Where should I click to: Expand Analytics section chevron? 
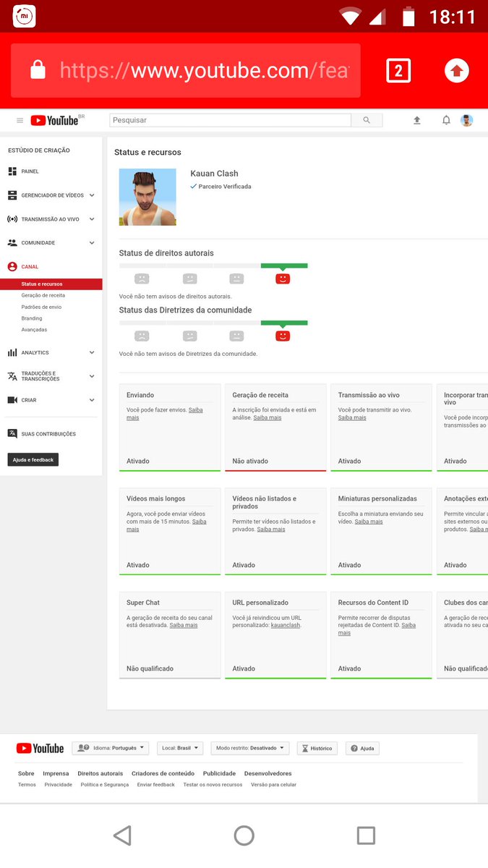[92, 353]
